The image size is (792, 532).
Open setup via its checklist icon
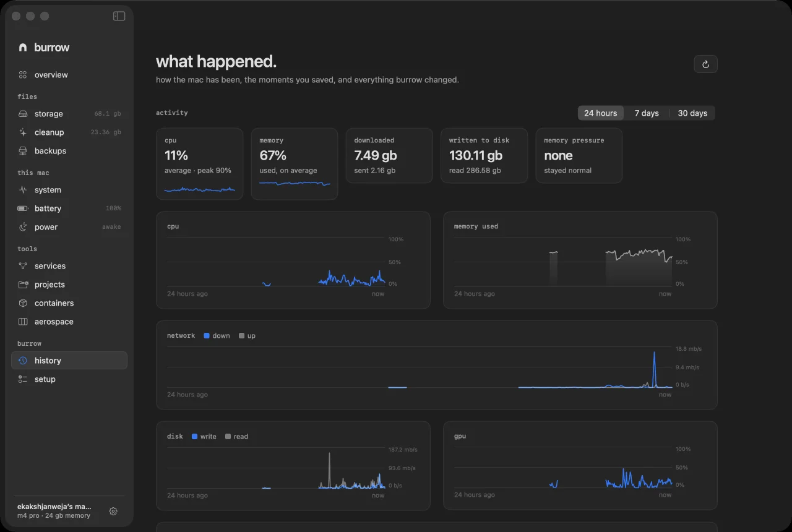(23, 379)
